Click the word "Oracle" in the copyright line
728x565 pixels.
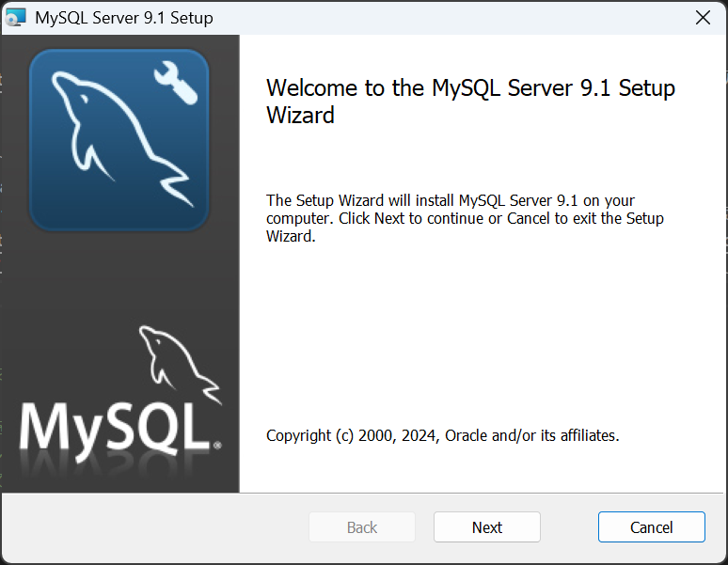tap(467, 435)
